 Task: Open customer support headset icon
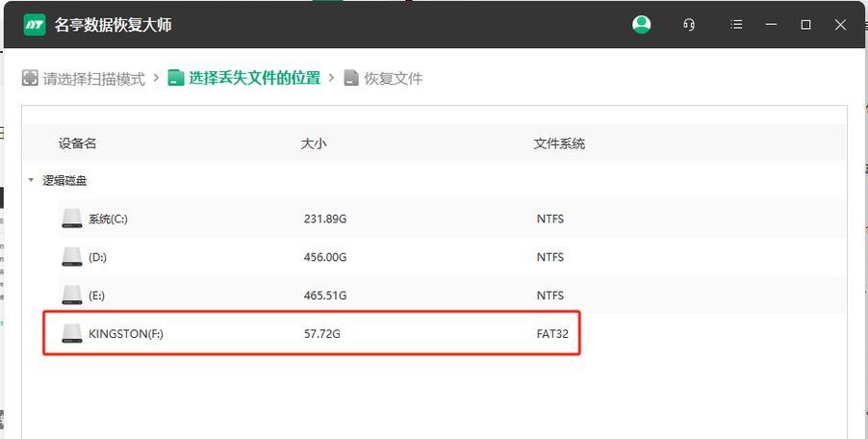point(689,25)
